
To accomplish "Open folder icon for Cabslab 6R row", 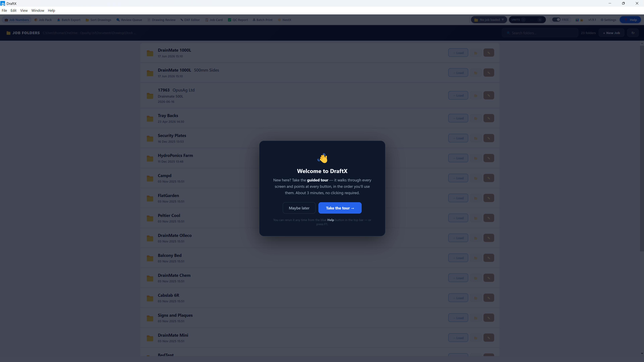I will point(476,298).
